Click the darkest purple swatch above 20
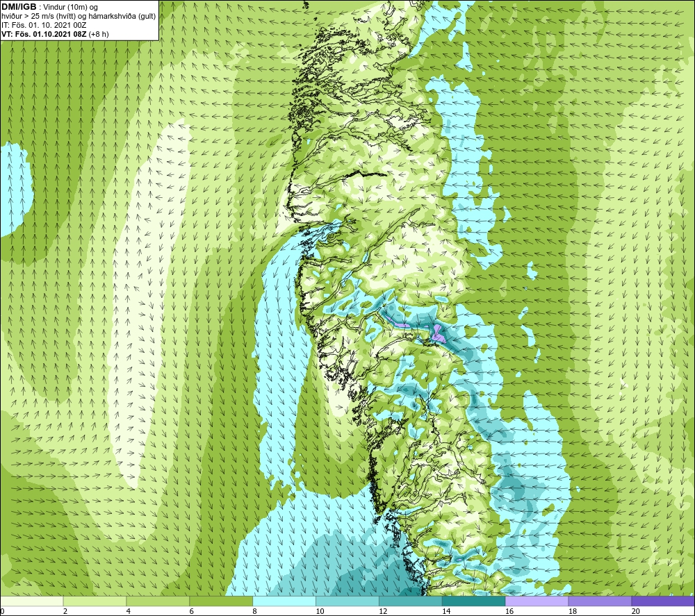The height and width of the screenshot is (616, 695). click(x=663, y=601)
